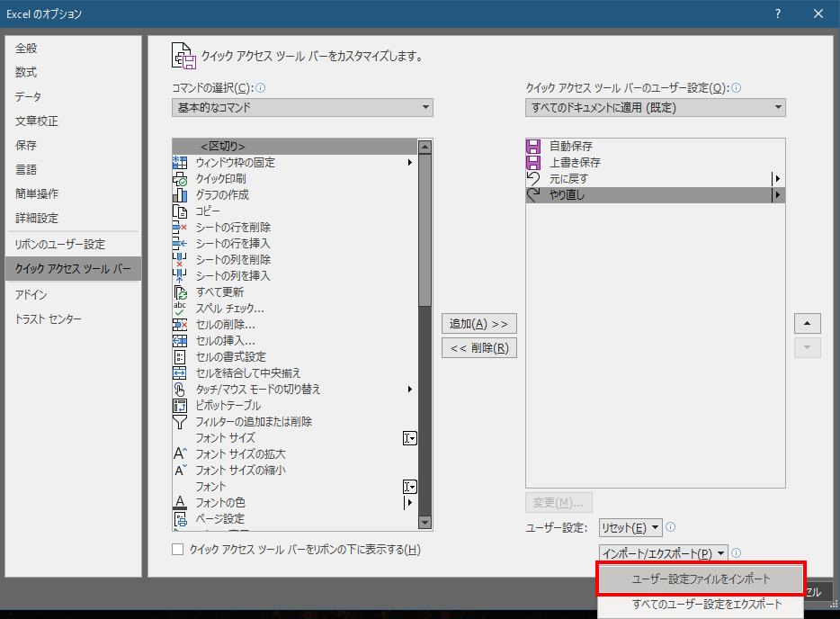This screenshot has width=840, height=619.
Task: Click the フォント サイズの縮小 icon
Action: [x=180, y=470]
